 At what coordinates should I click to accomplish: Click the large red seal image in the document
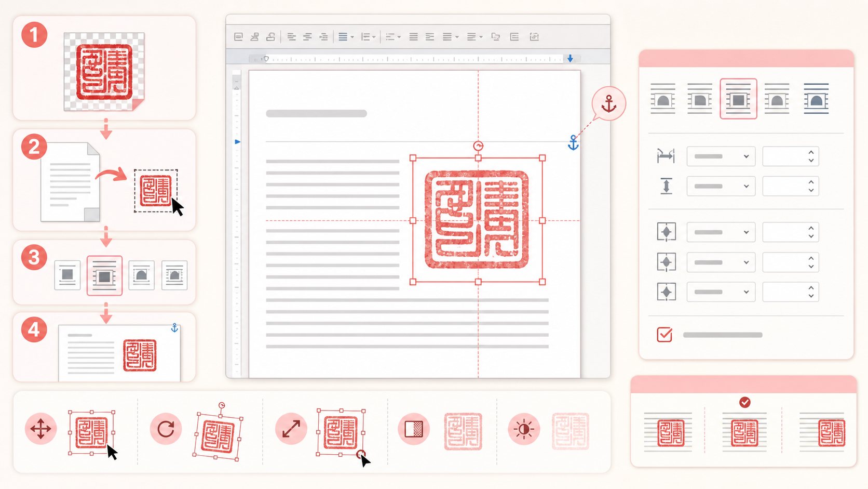point(477,220)
